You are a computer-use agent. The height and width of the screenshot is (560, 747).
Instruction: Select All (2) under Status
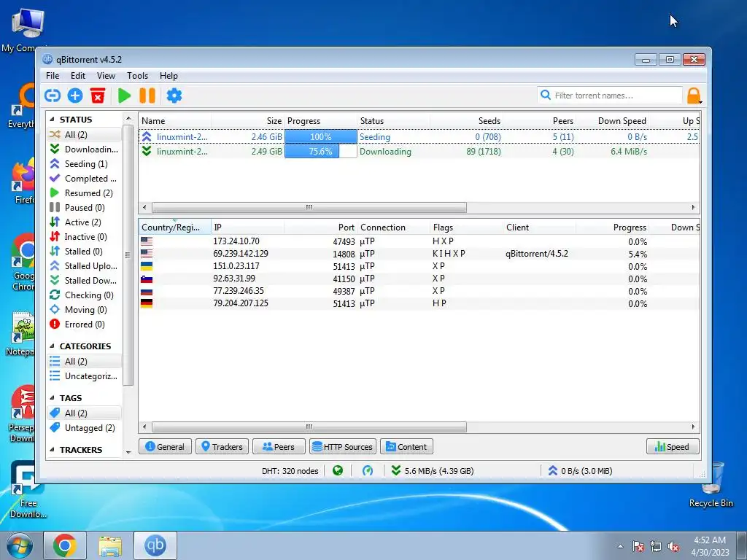(84, 135)
